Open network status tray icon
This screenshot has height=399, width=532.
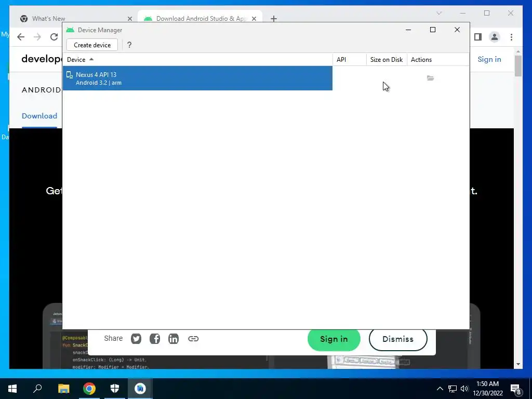[453, 389]
